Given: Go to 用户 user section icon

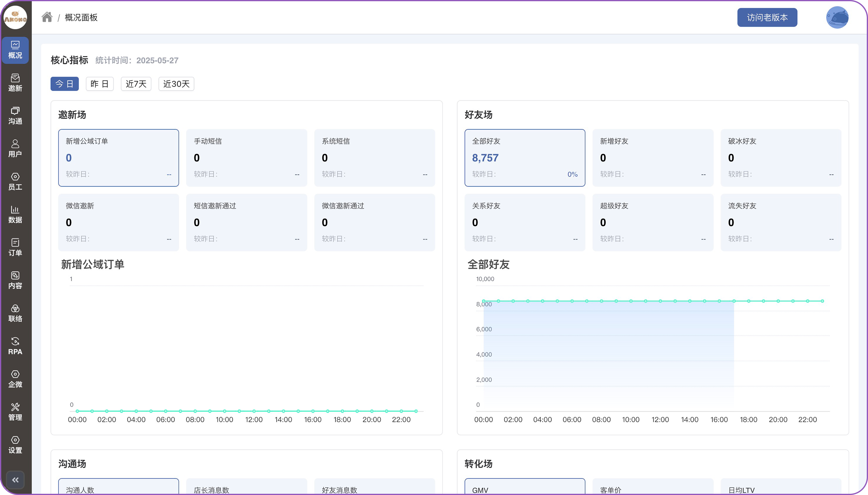Looking at the screenshot, I should pyautogui.click(x=15, y=149).
